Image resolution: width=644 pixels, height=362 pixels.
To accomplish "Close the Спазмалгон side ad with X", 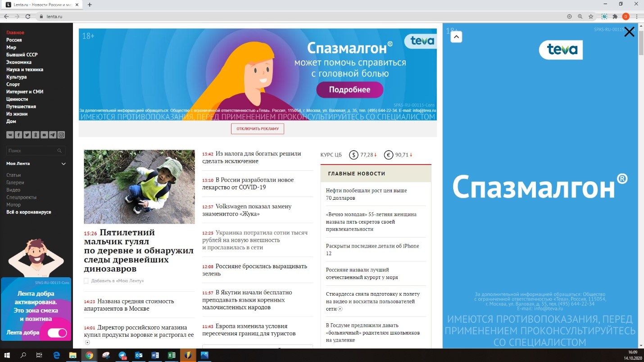I will pos(629,32).
